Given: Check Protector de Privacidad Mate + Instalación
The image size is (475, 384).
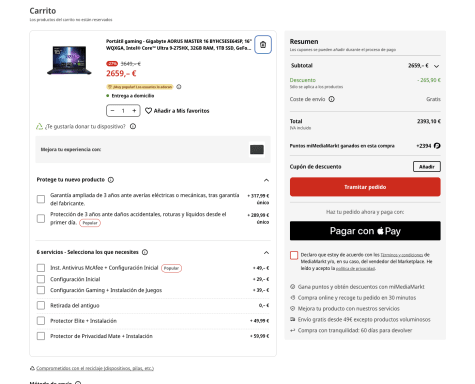Looking at the screenshot, I should (x=41, y=336).
